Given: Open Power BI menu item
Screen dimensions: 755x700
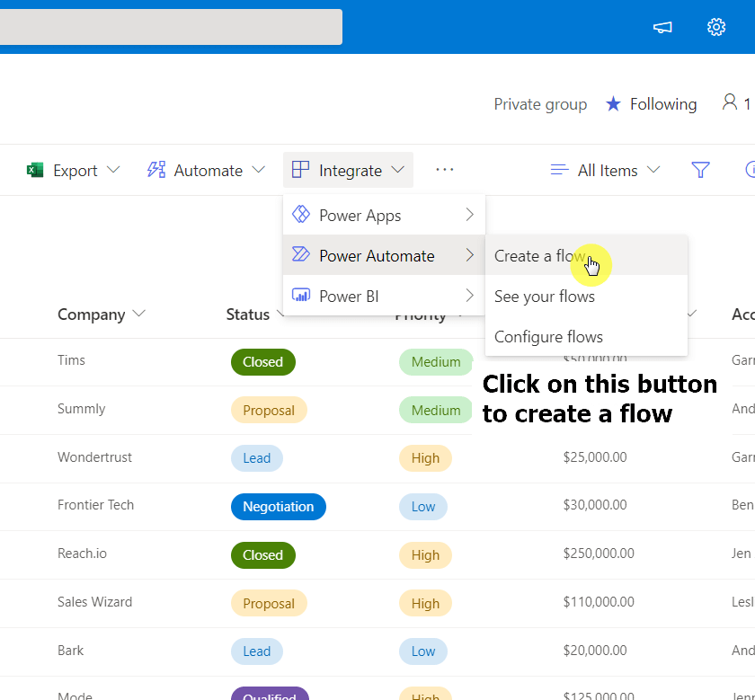Looking at the screenshot, I should [x=384, y=295].
